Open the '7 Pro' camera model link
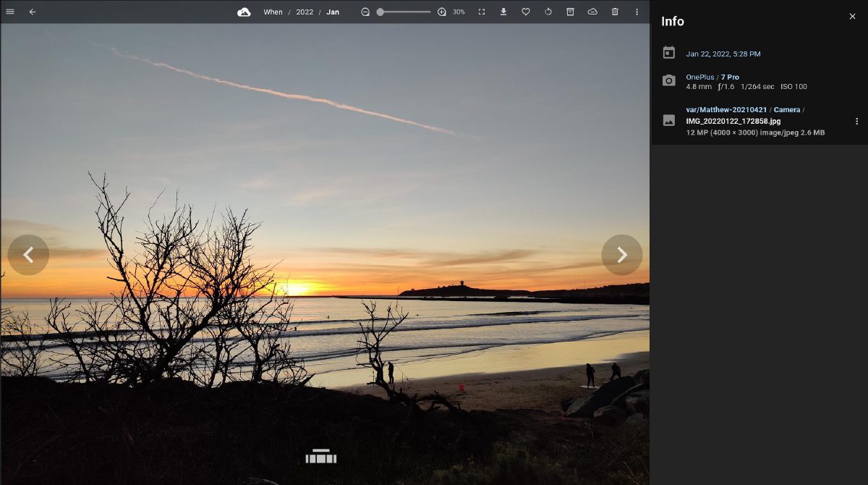The height and width of the screenshot is (485, 868). tap(730, 77)
